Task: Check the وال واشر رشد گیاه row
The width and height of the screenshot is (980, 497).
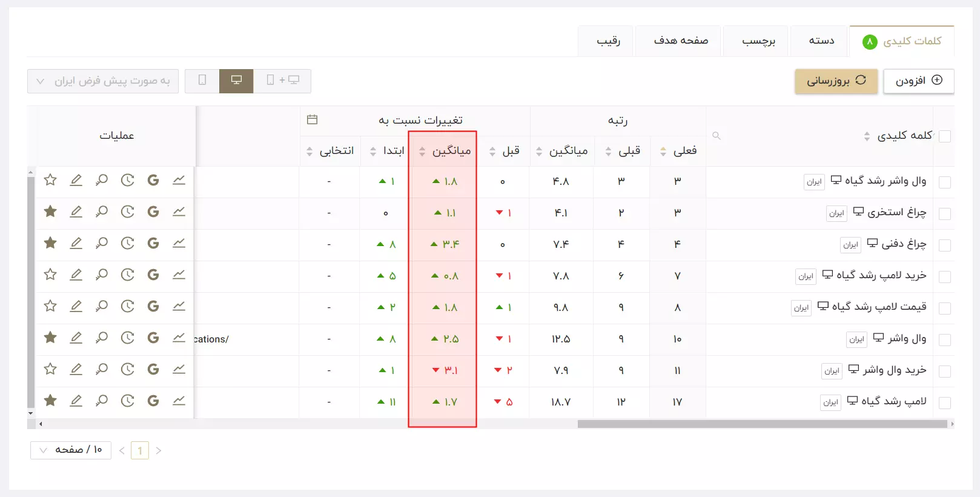Action: (x=944, y=182)
